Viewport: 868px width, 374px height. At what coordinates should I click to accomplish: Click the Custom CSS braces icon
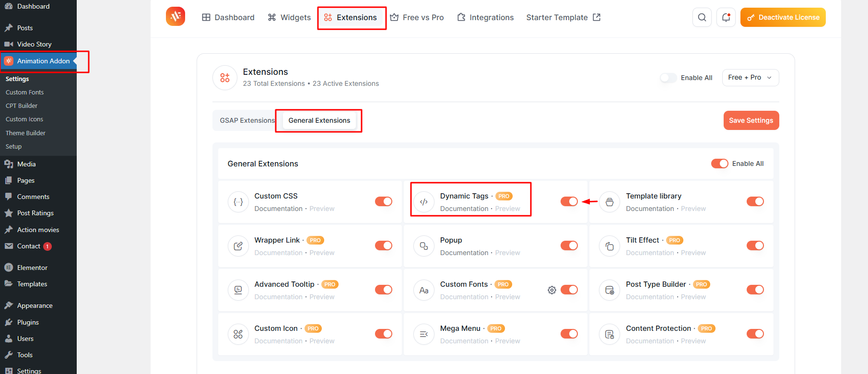coord(238,202)
